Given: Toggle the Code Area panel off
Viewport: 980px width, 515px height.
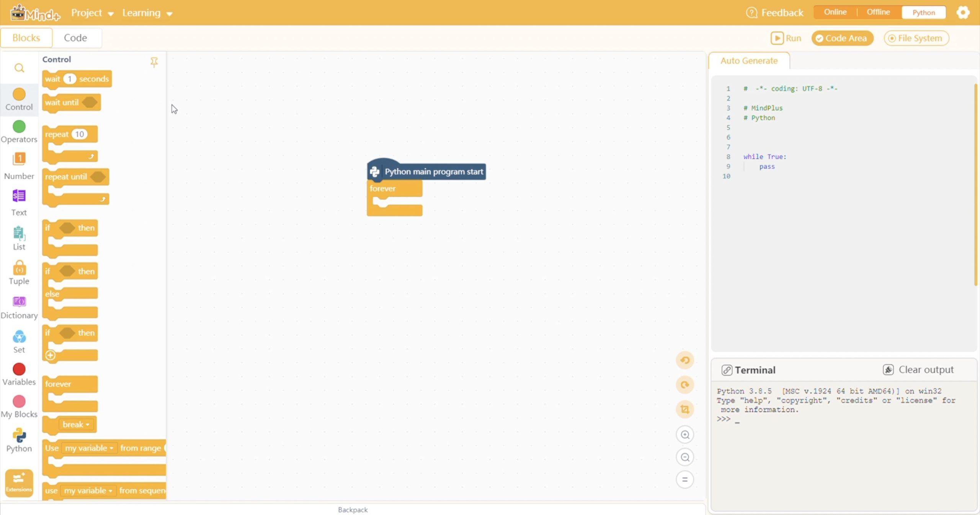Looking at the screenshot, I should 842,38.
